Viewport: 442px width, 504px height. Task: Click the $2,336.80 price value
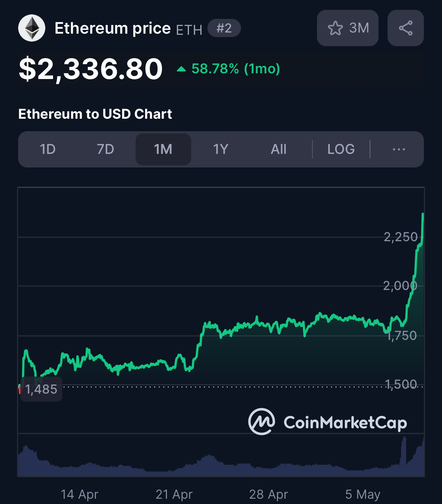click(91, 69)
